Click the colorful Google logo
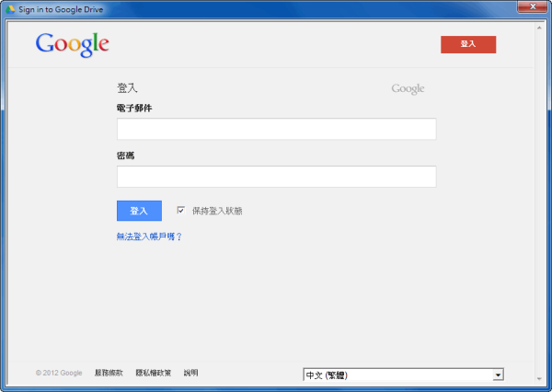 coord(72,45)
